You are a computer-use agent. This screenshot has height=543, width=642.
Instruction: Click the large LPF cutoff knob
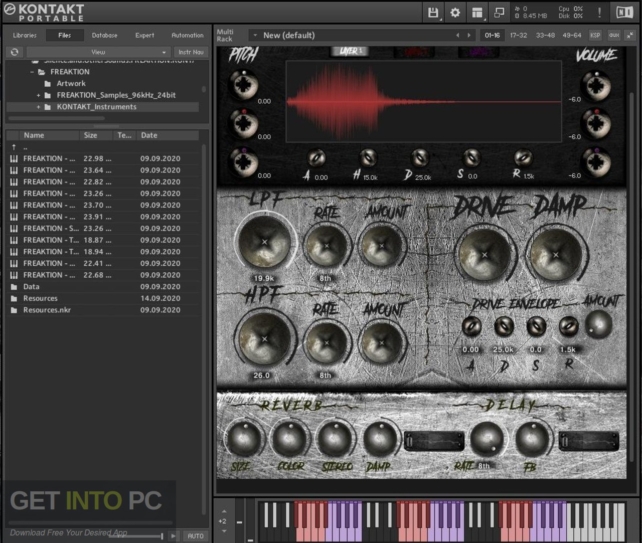click(264, 242)
